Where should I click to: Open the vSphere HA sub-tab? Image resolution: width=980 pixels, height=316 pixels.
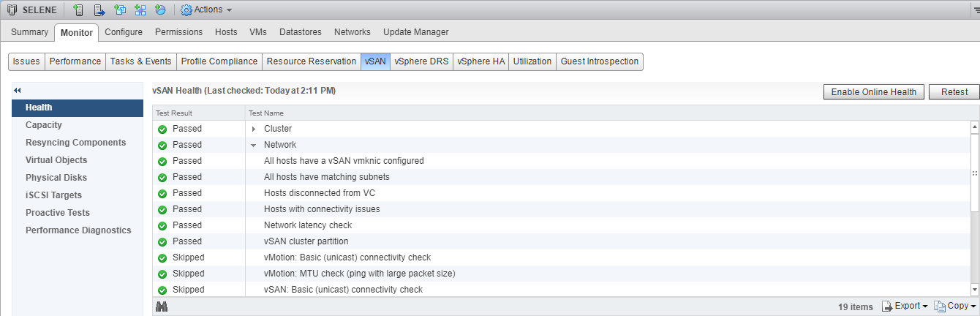coord(480,61)
